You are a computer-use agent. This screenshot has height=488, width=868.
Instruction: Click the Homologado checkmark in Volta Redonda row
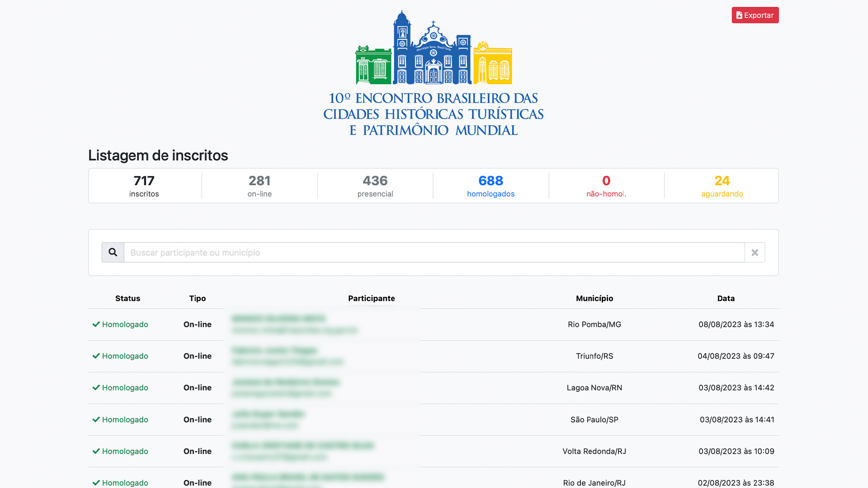(96, 451)
